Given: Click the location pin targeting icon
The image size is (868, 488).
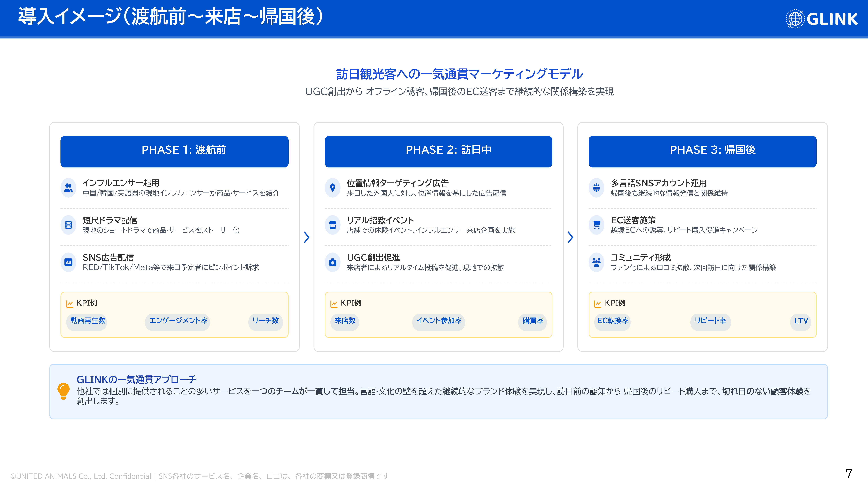Looking at the screenshot, I should (x=333, y=188).
